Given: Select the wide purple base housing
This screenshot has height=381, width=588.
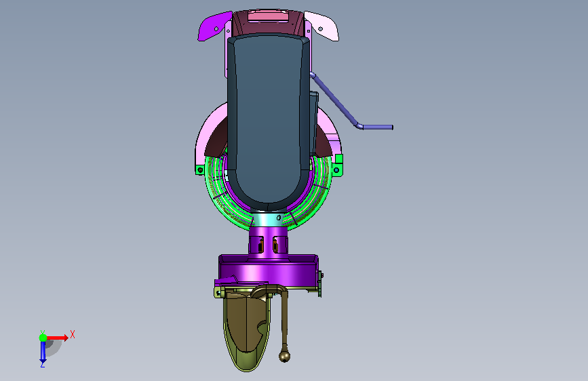Looking at the screenshot, I should 268,270.
